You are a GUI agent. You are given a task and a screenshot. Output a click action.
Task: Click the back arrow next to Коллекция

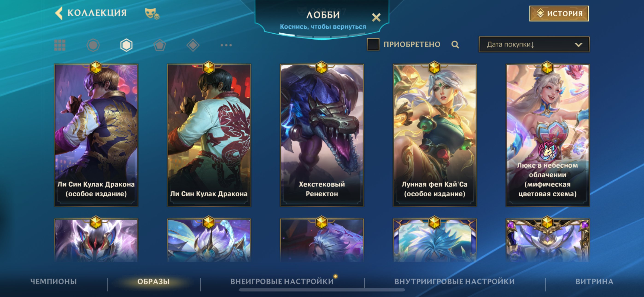59,13
